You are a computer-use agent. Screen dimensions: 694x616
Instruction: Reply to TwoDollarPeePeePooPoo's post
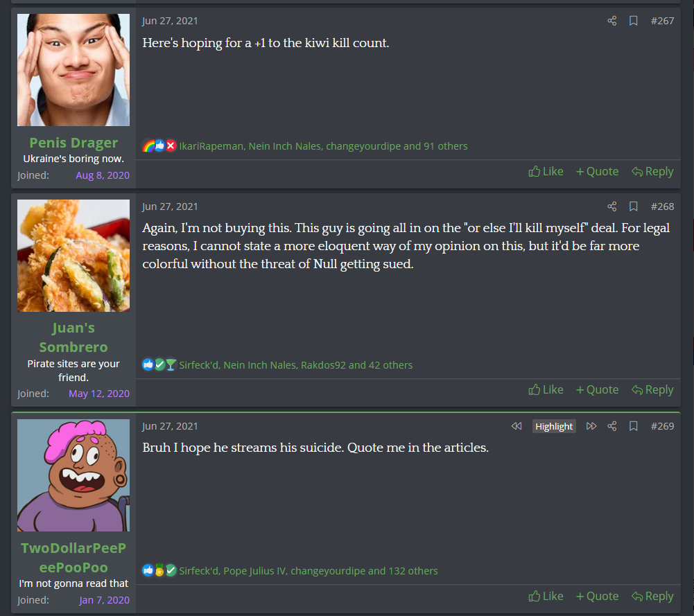(652, 597)
